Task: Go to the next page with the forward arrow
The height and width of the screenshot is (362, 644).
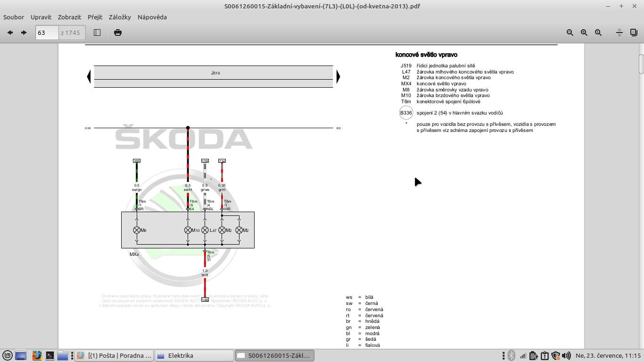Action: click(24, 33)
